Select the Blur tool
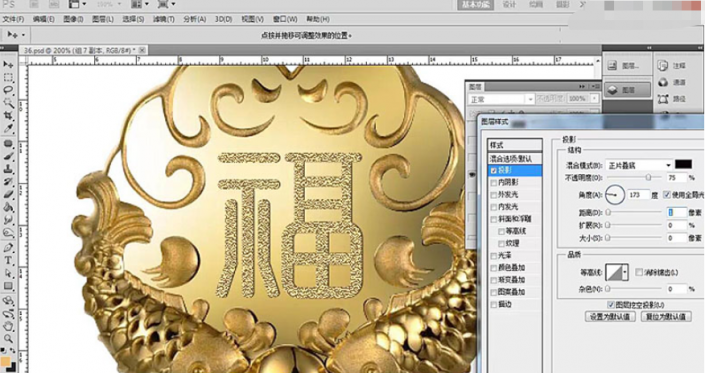Viewport: 705px width, 373px height. click(x=8, y=220)
